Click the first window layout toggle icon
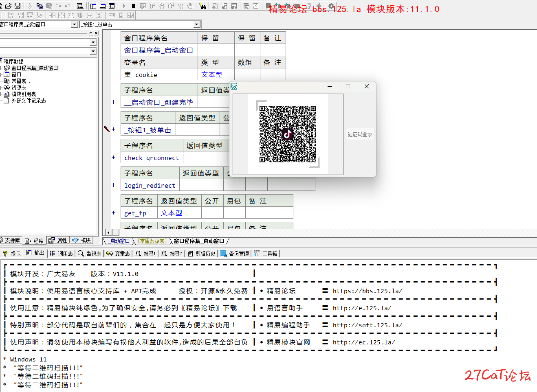The width and height of the screenshot is (537, 392). [93, 6]
